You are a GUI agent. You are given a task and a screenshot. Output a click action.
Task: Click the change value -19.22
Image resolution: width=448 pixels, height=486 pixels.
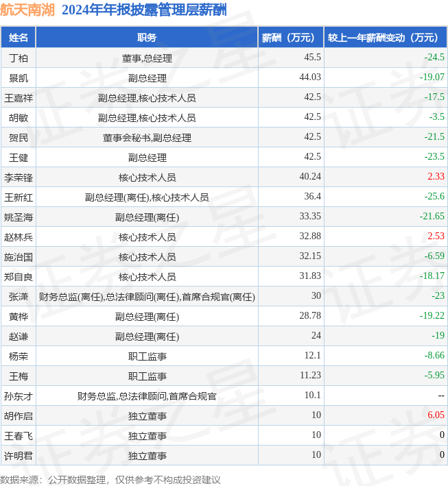432,315
